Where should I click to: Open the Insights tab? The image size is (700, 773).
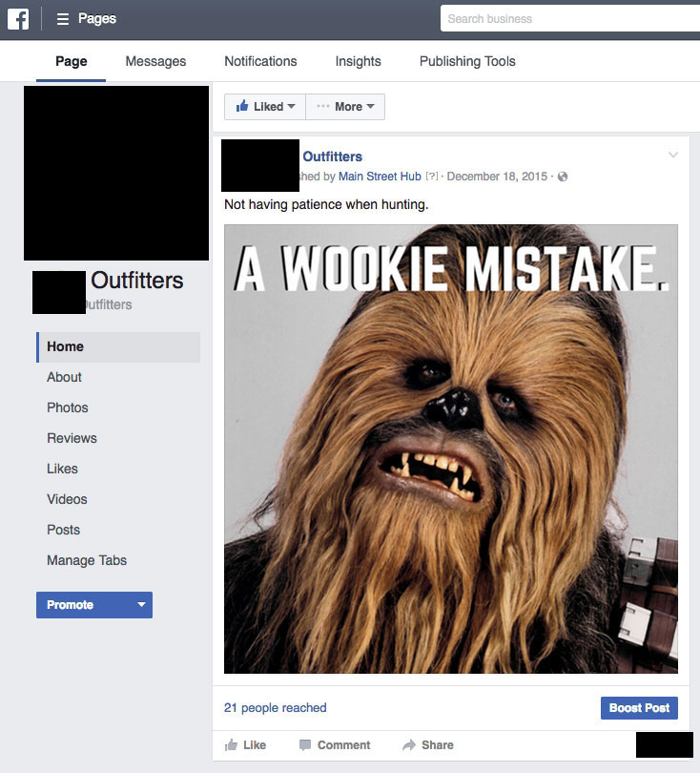359,61
